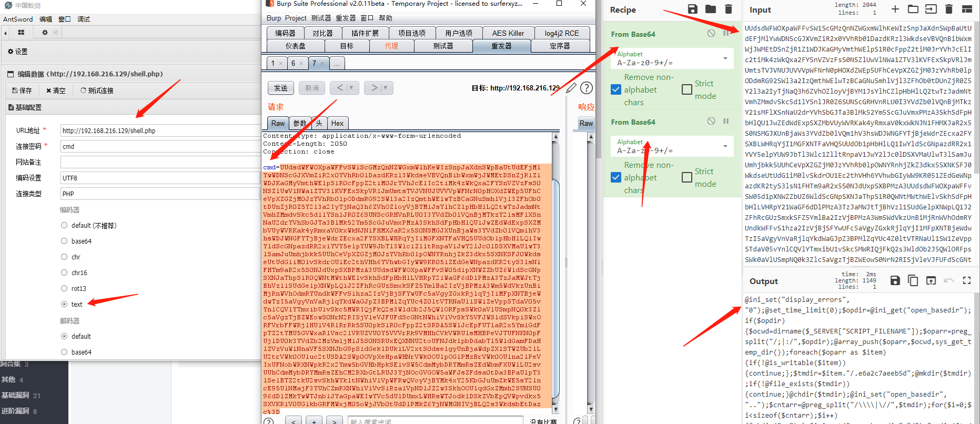Clear the recipe with the trash icon
980x424 pixels.
[x=729, y=9]
